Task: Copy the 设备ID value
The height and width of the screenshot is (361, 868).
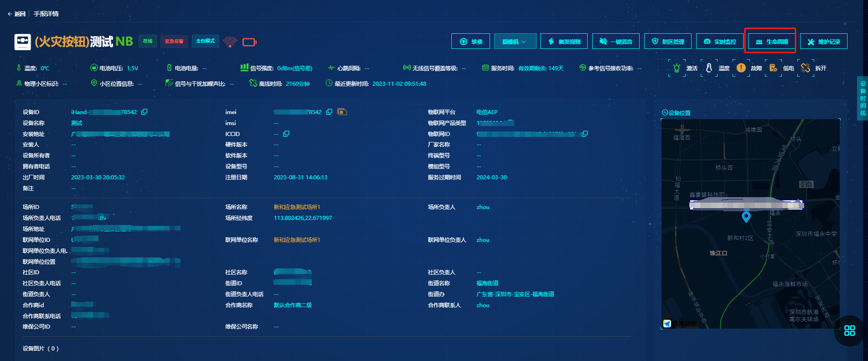Action: (145, 112)
